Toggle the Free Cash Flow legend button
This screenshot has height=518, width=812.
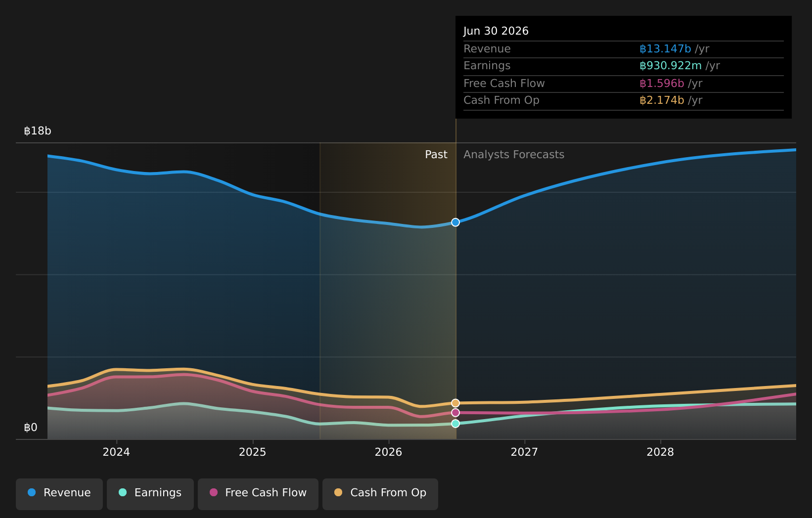click(258, 494)
